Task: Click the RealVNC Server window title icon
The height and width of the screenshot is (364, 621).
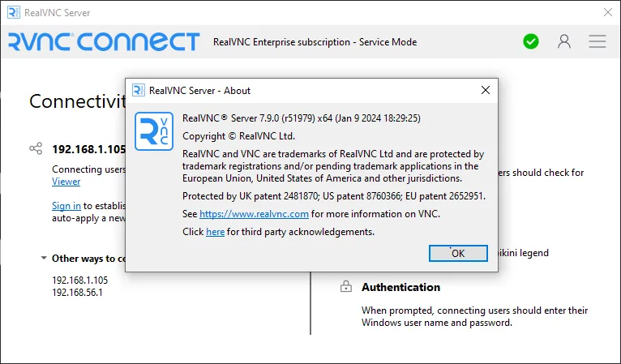Action: (x=14, y=12)
